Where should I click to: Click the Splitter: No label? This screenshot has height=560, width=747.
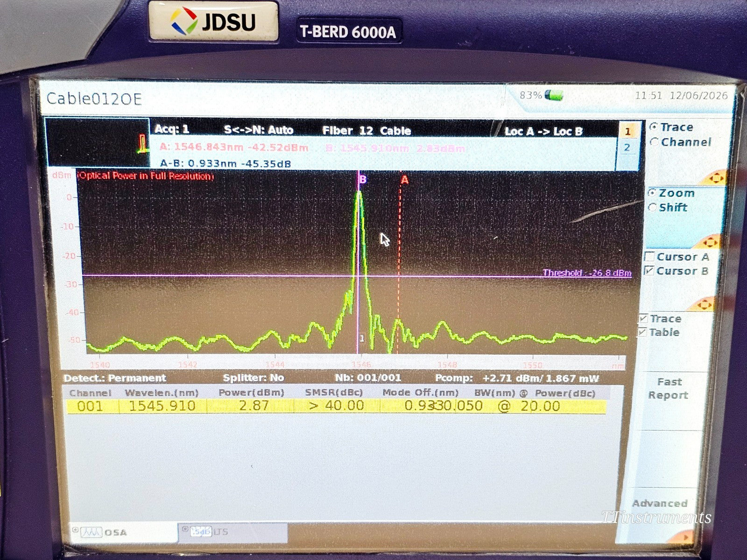(253, 378)
